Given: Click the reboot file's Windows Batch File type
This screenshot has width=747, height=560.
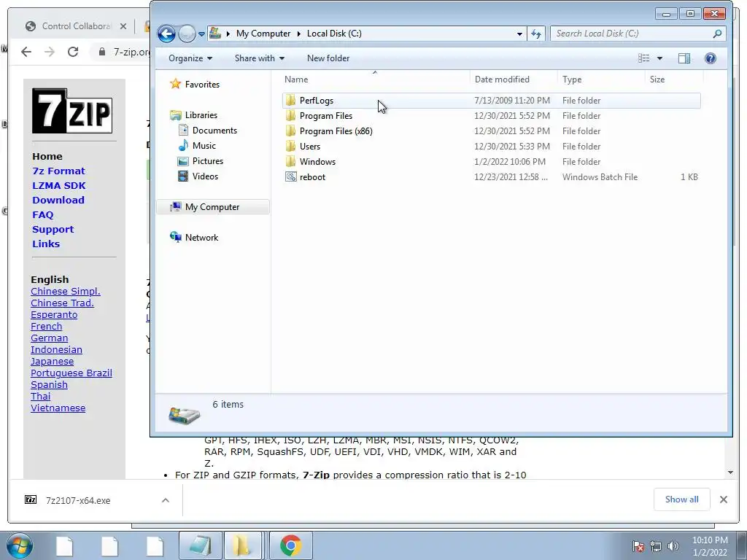Looking at the screenshot, I should (600, 176).
